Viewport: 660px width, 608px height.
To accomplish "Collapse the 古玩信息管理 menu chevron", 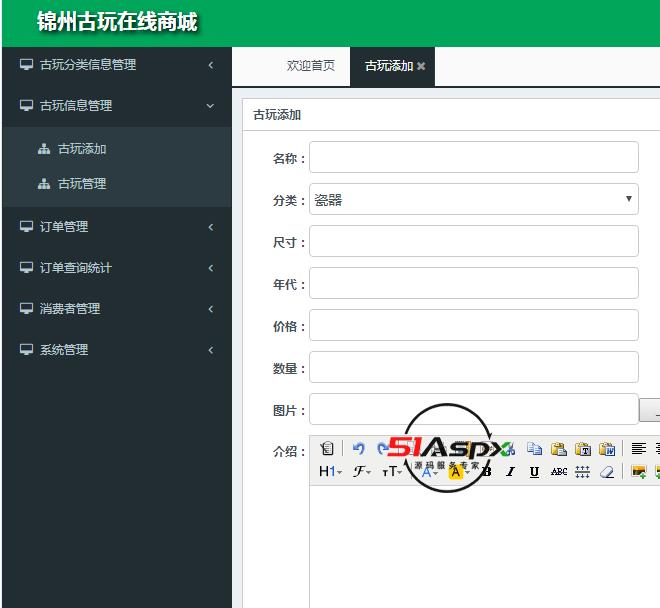I will [x=210, y=106].
